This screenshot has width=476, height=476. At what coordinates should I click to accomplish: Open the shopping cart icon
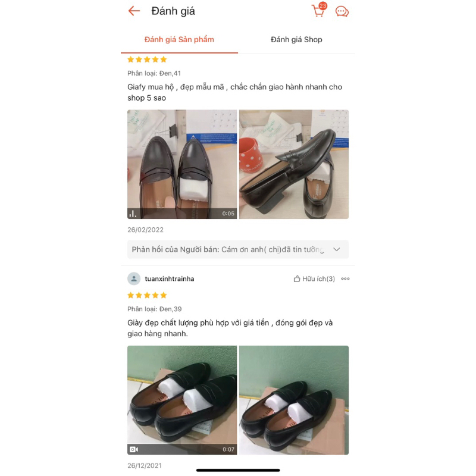[318, 11]
